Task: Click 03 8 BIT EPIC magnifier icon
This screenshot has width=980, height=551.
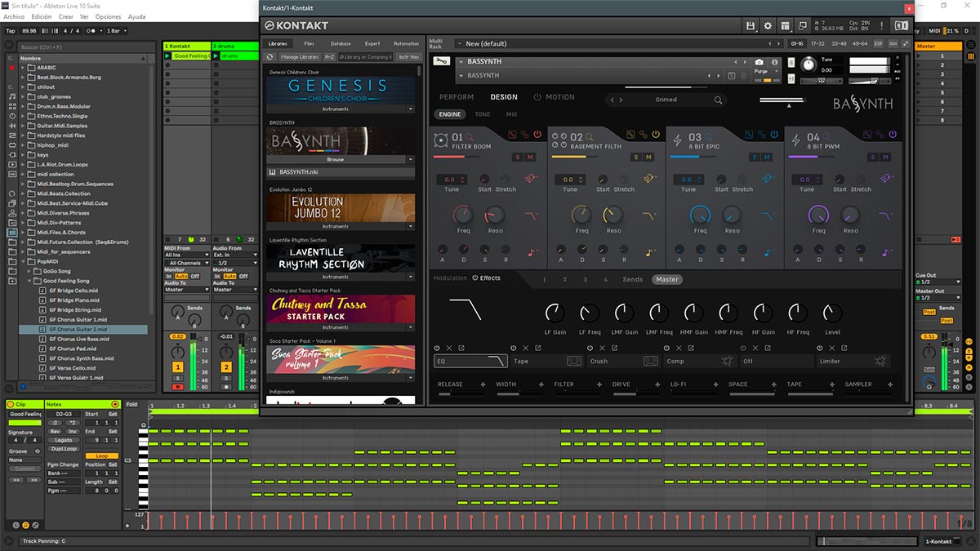Action: point(708,136)
